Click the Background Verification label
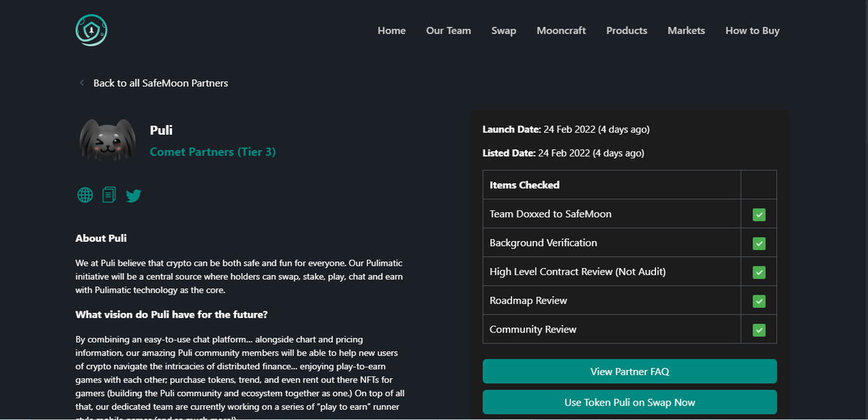The height and width of the screenshot is (420, 868). 543,243
